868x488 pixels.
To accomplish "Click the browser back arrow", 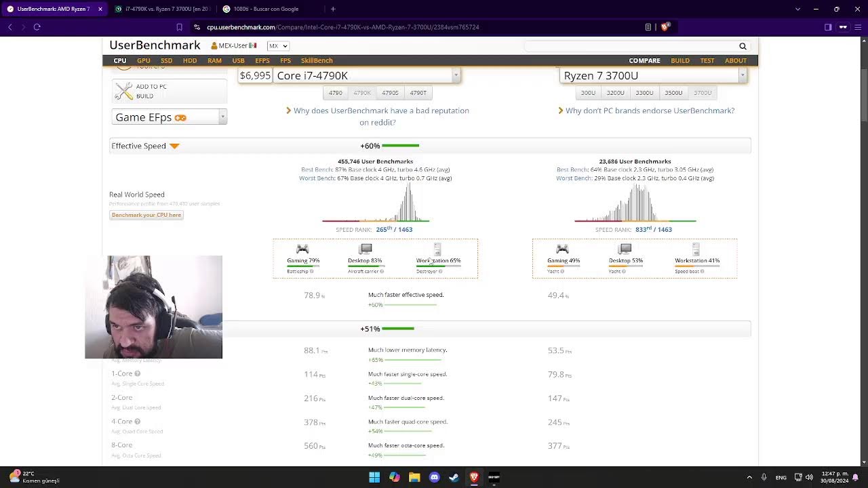I will (x=9, y=27).
